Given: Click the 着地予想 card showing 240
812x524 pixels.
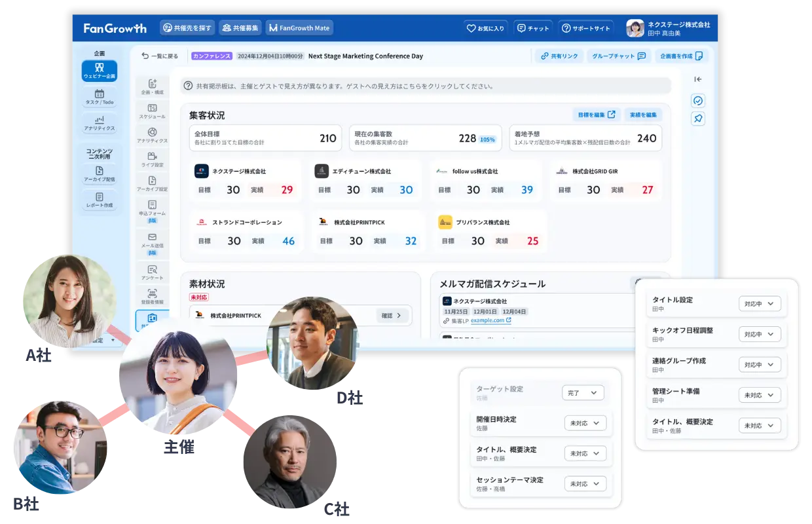Looking at the screenshot, I should (x=585, y=138).
